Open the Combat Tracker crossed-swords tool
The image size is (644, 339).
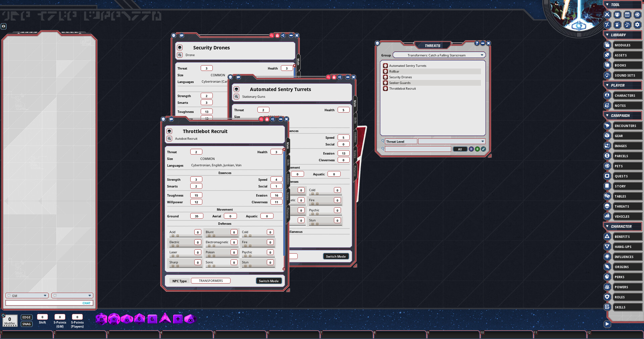pyautogui.click(x=607, y=15)
